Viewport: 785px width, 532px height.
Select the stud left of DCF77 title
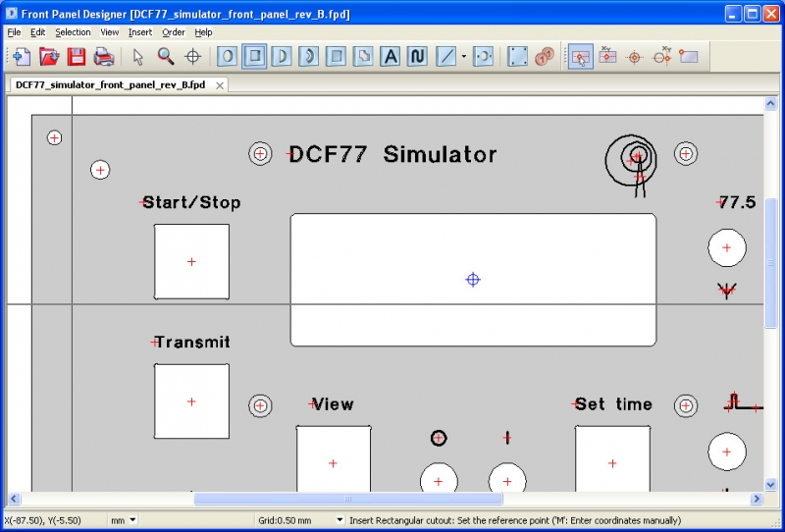point(260,154)
